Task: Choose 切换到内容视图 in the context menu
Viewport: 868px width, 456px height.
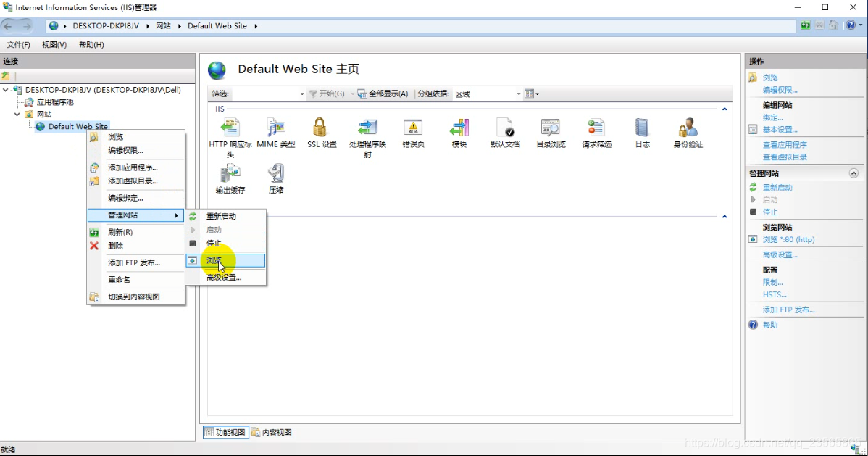Action: click(x=136, y=297)
